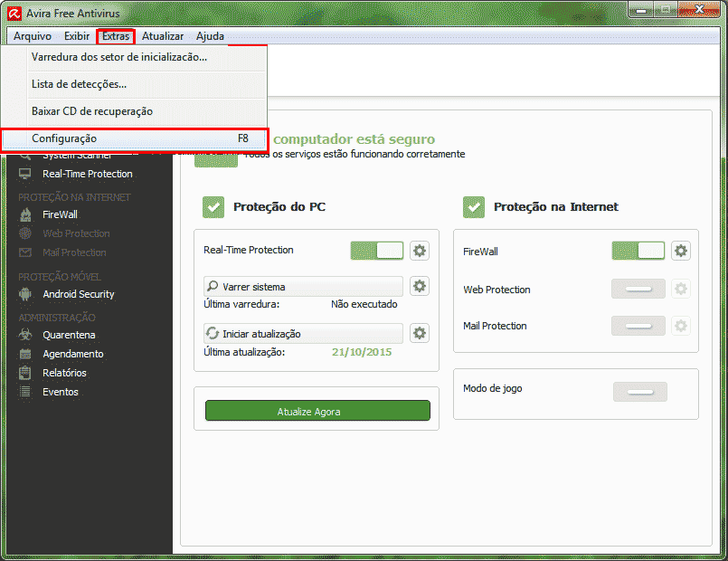Click the Mail Protection envelope icon in sidebar
Viewport: 728px width, 561px height.
[x=25, y=252]
